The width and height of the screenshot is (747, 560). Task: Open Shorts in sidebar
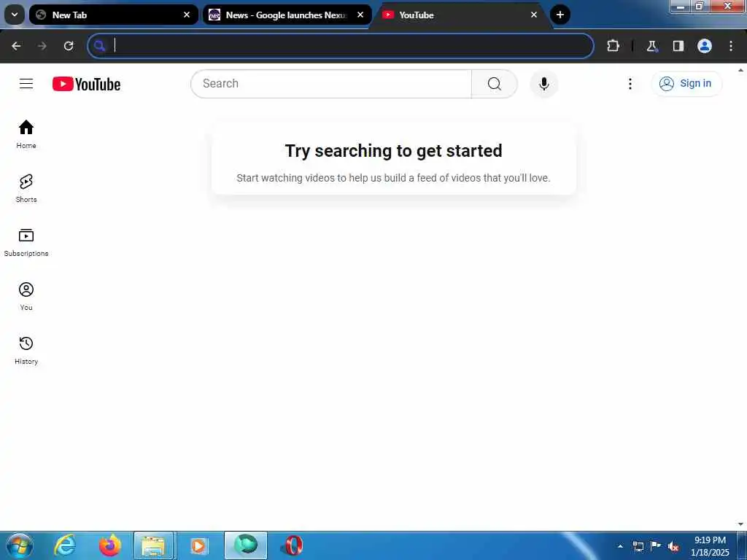tap(26, 189)
